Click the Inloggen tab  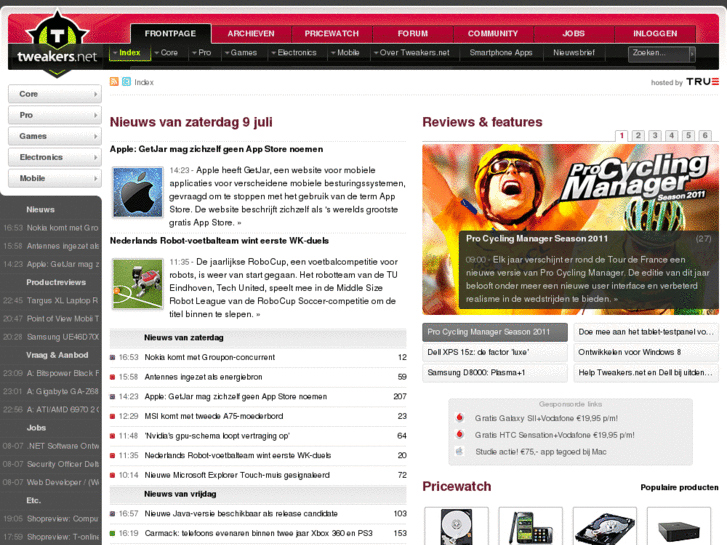click(x=655, y=33)
